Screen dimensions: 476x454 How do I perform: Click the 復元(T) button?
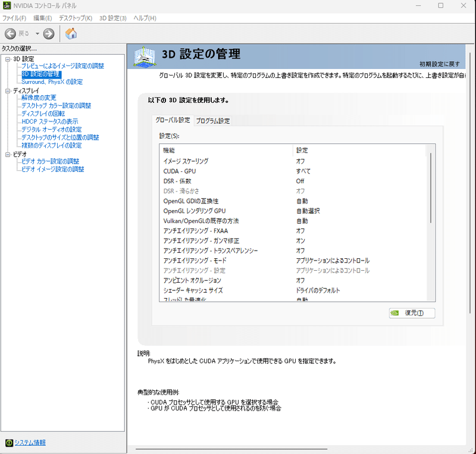click(x=412, y=313)
